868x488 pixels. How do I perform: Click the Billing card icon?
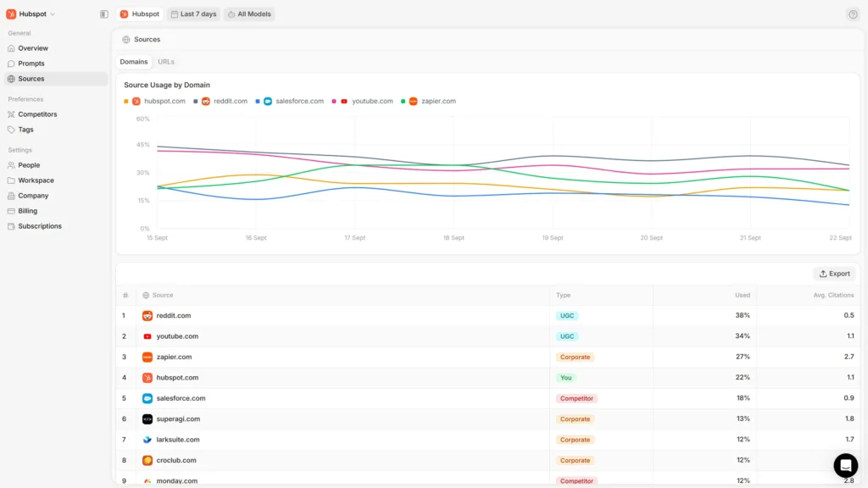11,211
